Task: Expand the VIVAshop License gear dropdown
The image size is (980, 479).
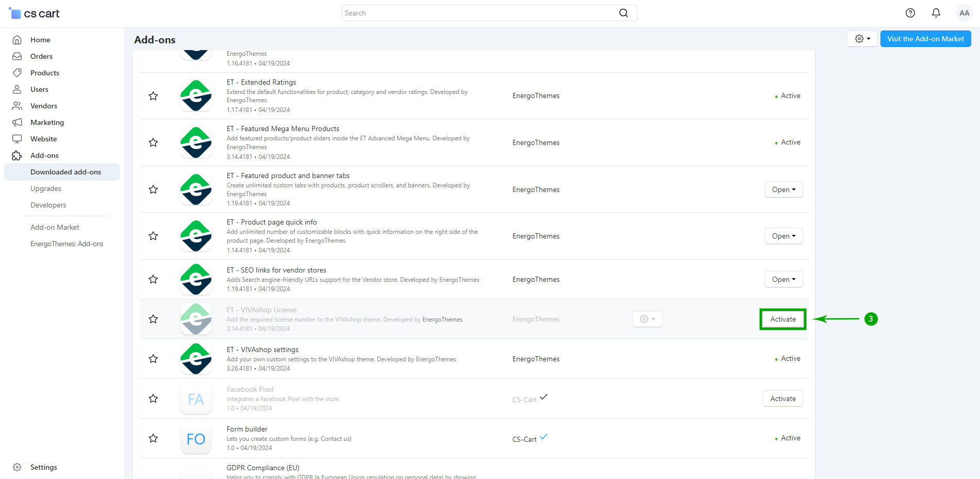Action: pyautogui.click(x=647, y=319)
